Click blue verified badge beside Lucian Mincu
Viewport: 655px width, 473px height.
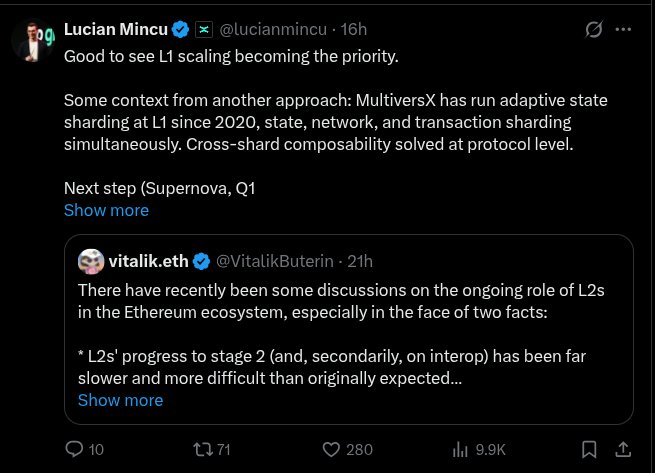(x=179, y=30)
